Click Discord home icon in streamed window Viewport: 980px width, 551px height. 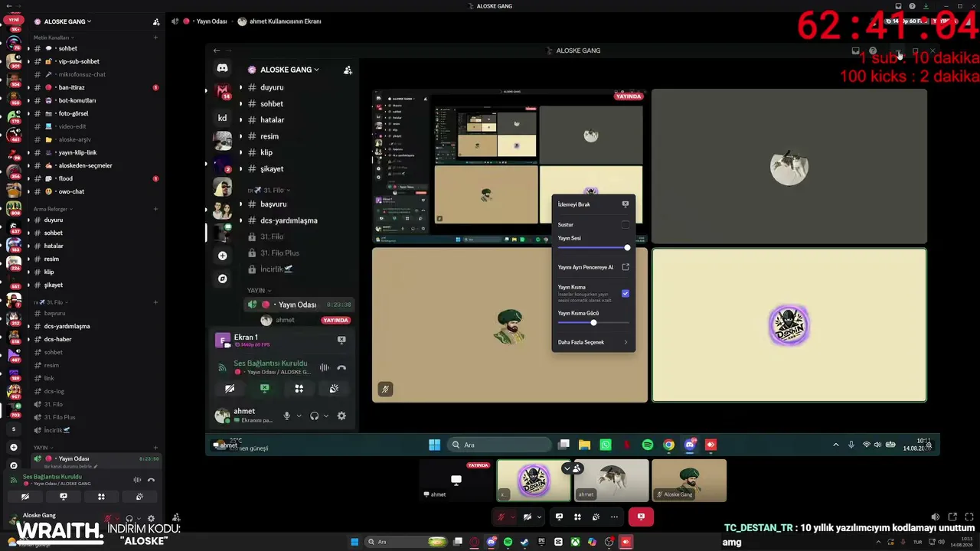[222, 69]
